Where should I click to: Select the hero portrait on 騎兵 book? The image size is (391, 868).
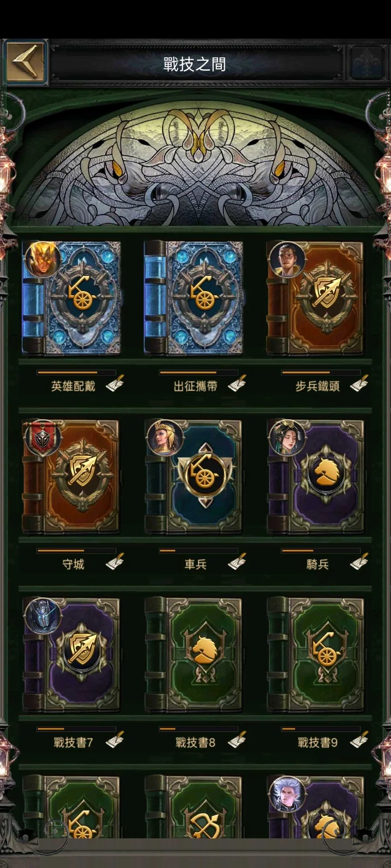tap(287, 437)
